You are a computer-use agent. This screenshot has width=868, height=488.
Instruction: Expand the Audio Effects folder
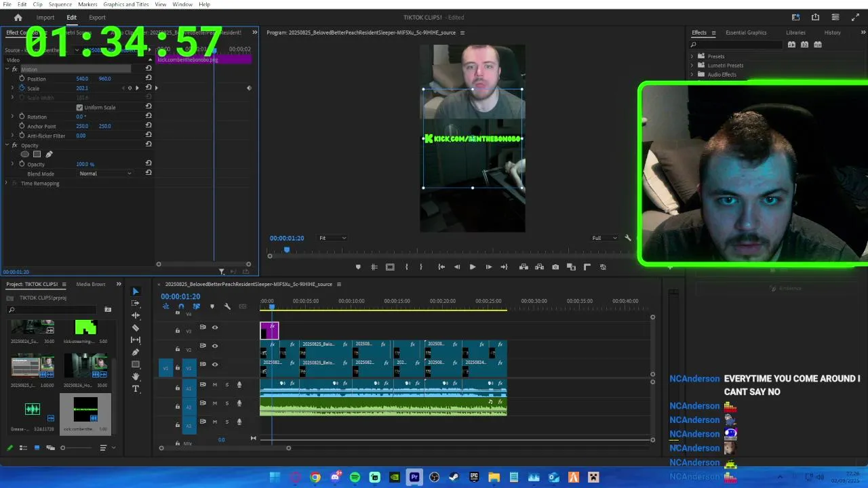692,75
